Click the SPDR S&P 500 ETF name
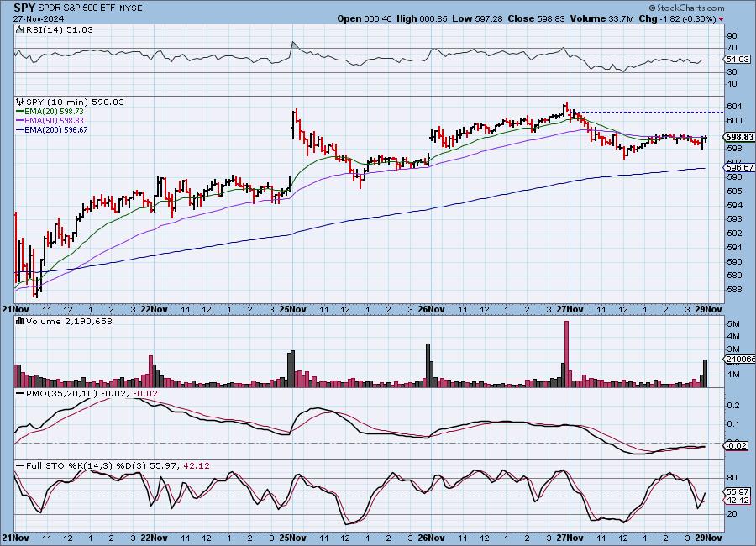The image size is (756, 546). pos(76,8)
